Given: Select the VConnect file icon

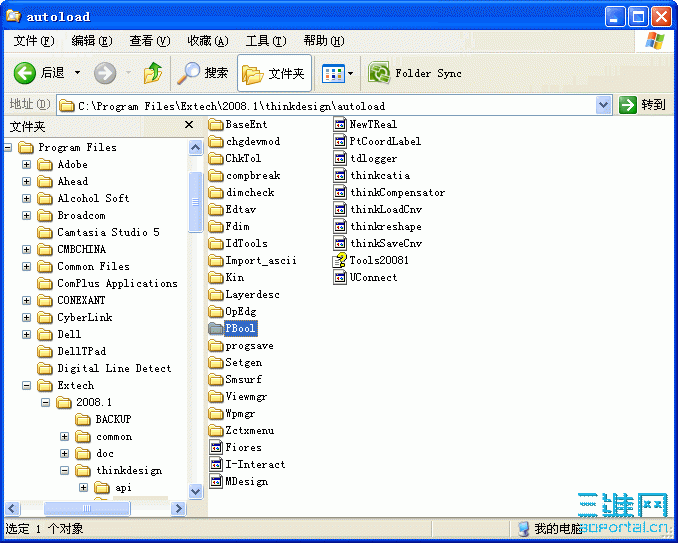Looking at the screenshot, I should click(340, 278).
